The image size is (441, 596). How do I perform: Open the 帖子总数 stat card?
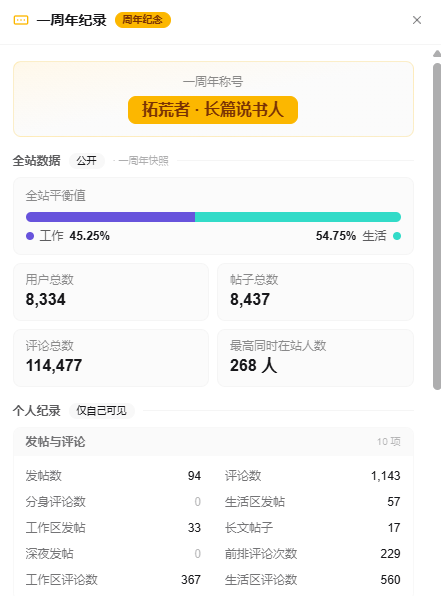click(x=315, y=292)
